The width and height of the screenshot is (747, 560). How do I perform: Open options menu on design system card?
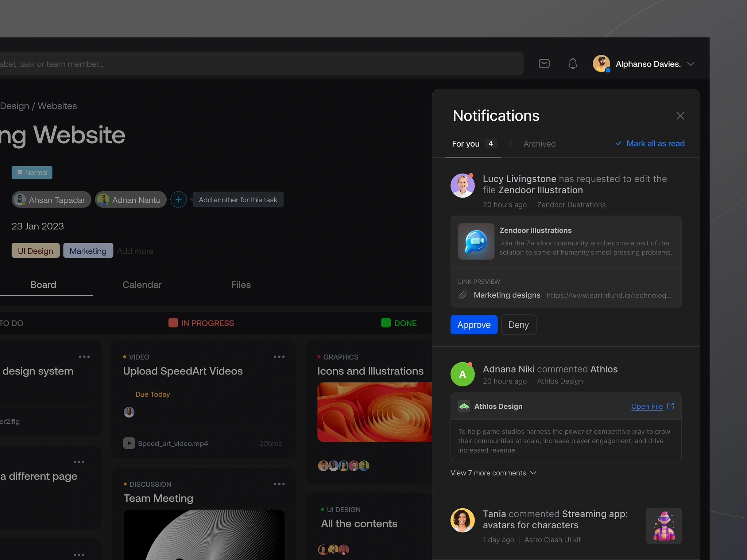coord(84,357)
